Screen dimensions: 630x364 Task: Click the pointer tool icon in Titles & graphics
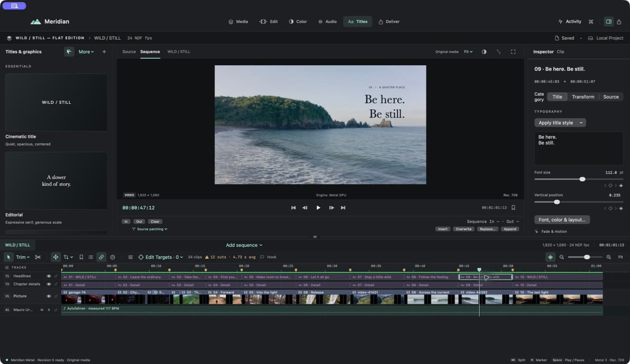coord(69,52)
